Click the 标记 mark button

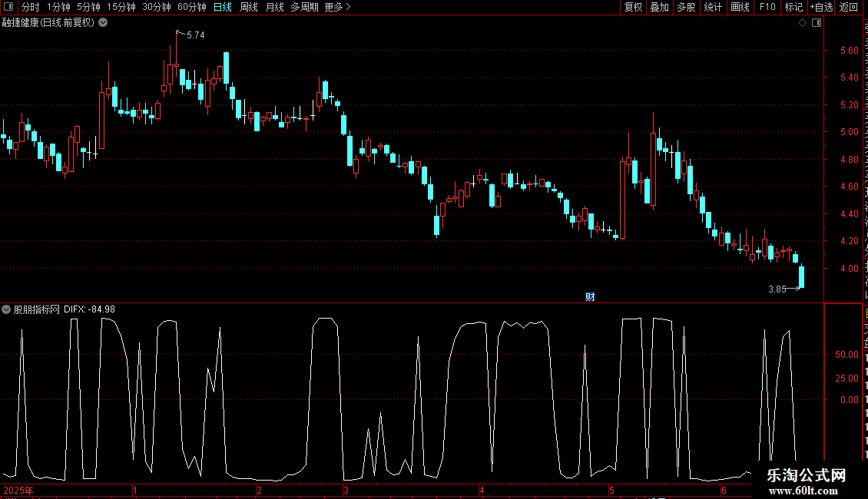click(x=793, y=7)
